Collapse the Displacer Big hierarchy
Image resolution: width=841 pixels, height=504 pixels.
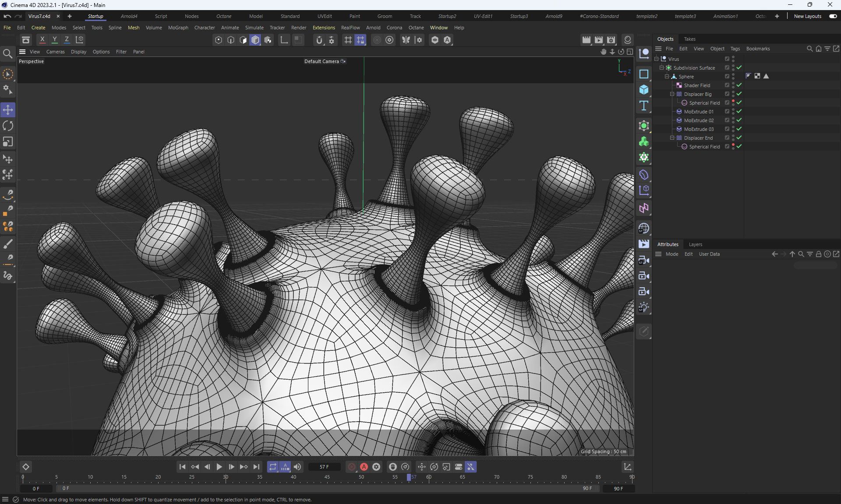pos(672,94)
